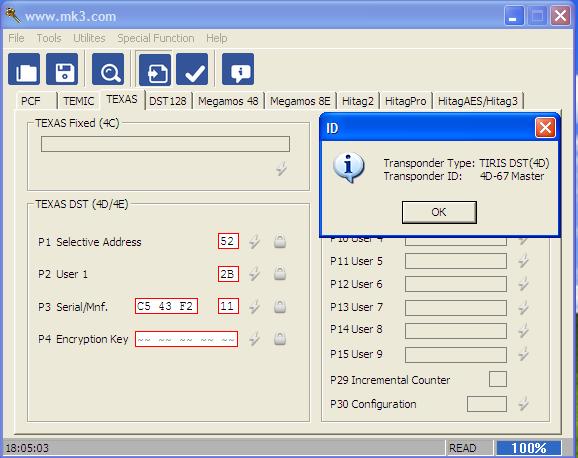The width and height of the screenshot is (578, 458).
Task: Click the P3 serial field showing C5 43 F2
Action: [x=166, y=306]
